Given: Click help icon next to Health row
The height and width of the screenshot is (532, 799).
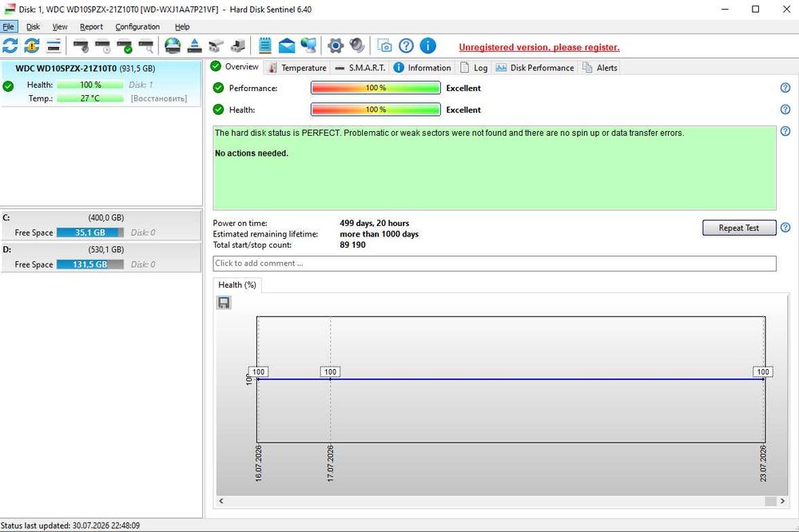Looking at the screenshot, I should (x=785, y=109).
